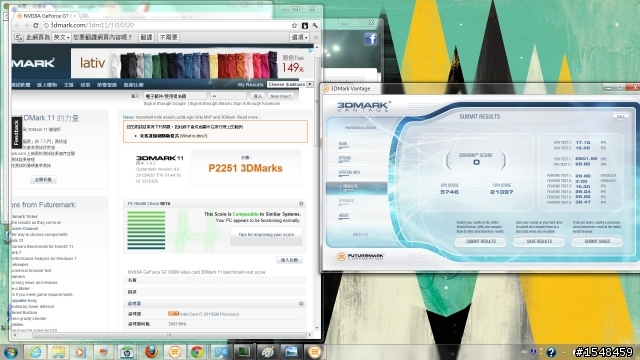Go back with Chrome's back arrow

(x=17, y=25)
